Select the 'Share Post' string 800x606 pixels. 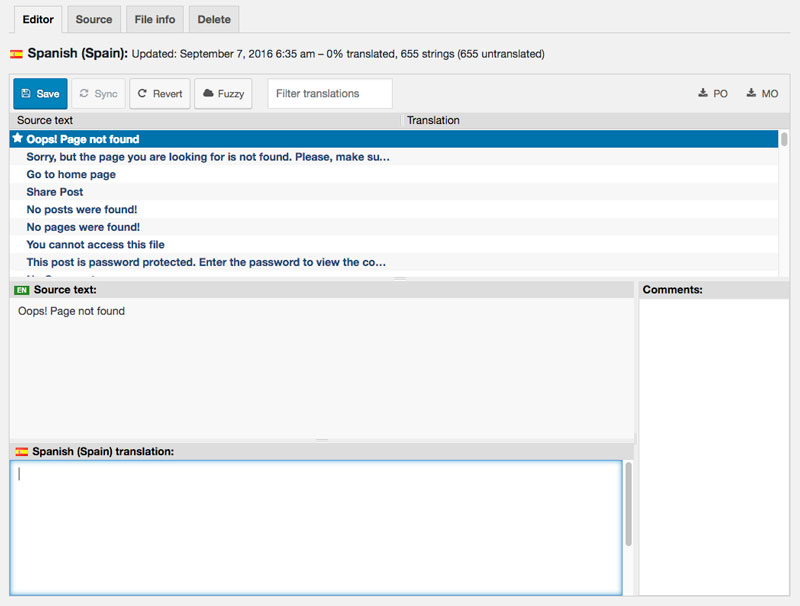tap(55, 192)
